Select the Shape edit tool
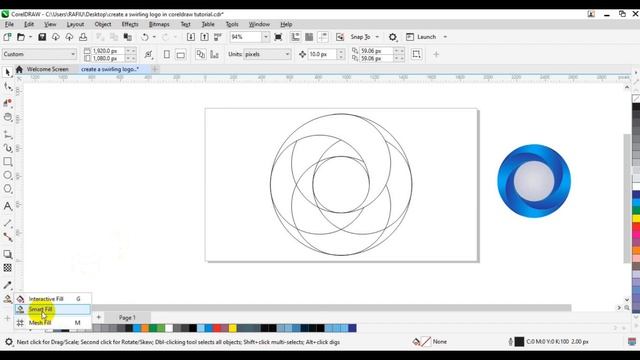 click(7, 87)
